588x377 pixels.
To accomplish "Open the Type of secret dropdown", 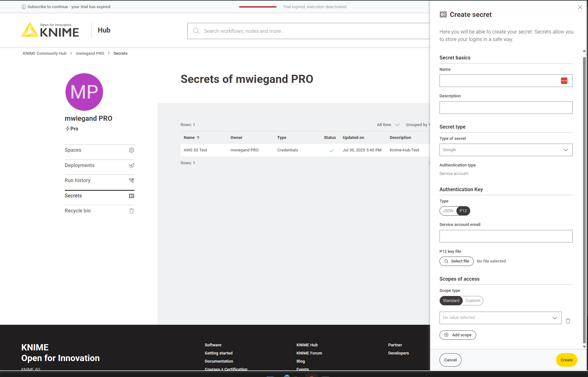I will tap(506, 150).
